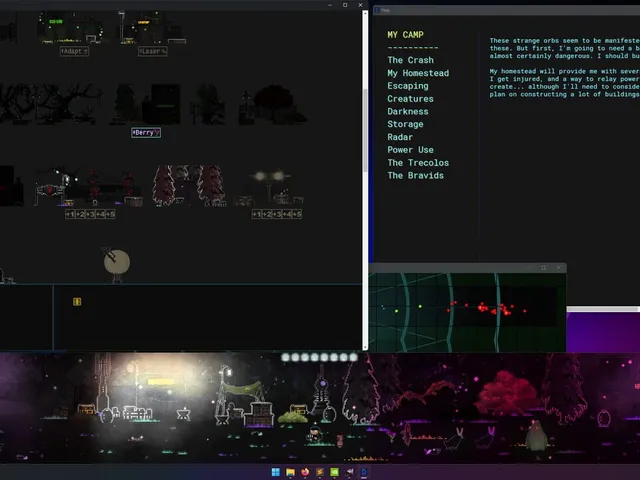The image size is (640, 480).
Task: Select the dark building above Berry label
Action: (x=146, y=104)
